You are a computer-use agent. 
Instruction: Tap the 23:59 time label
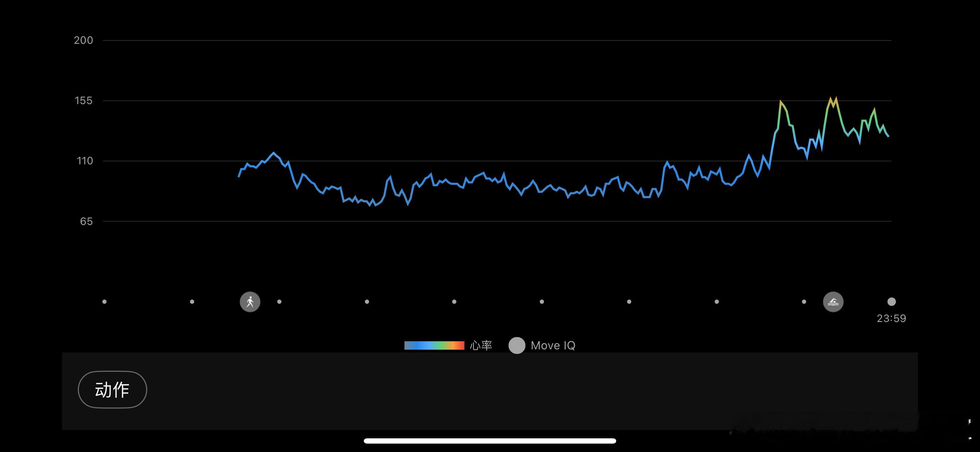(x=891, y=319)
